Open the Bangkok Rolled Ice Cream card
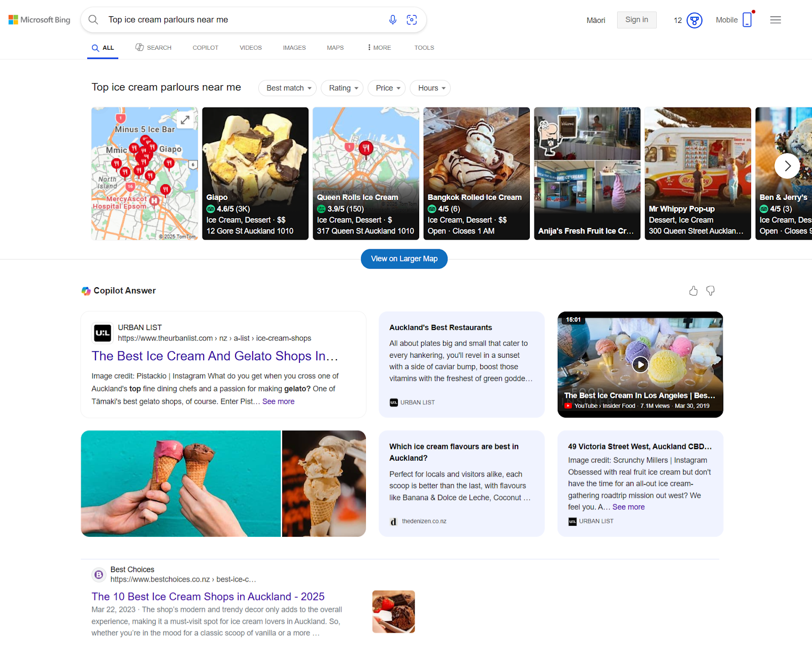812x645 pixels. click(477, 174)
